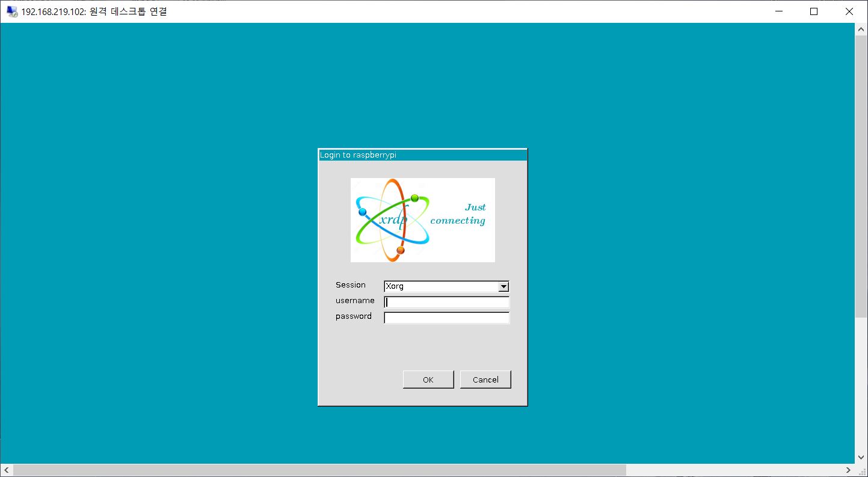Screen dimensions: 868x477
Task: Click the Remote Desktop Connection title icon
Action: pos(12,11)
